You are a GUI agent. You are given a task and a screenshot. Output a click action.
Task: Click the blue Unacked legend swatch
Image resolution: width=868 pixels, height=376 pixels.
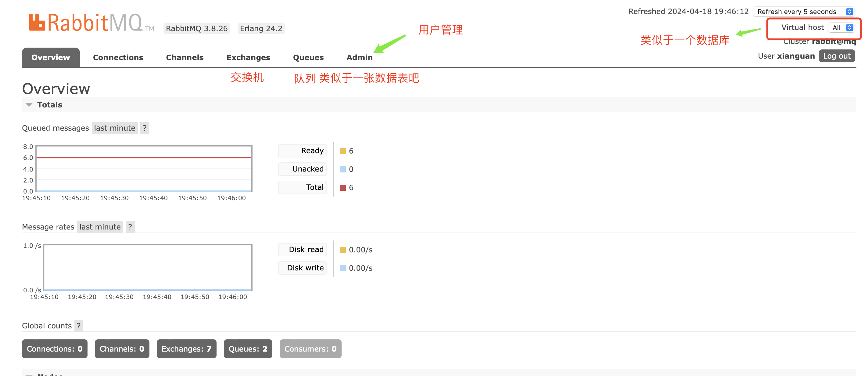tap(343, 169)
